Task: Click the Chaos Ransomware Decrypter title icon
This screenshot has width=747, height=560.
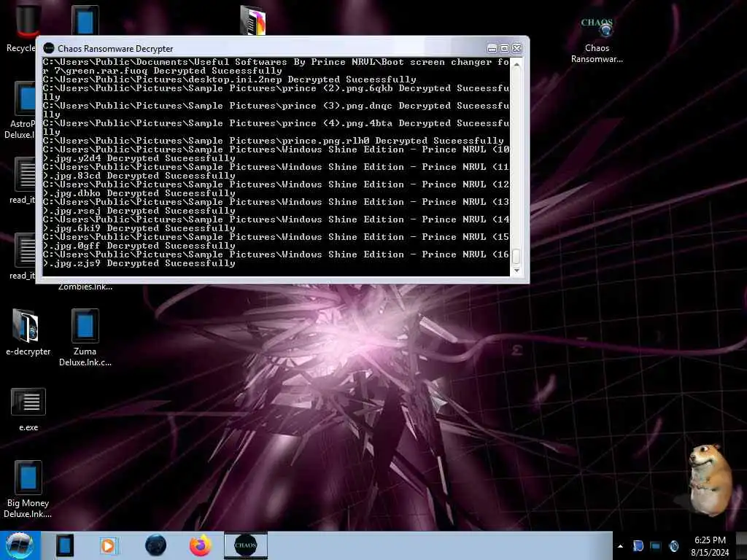Action: click(x=49, y=48)
